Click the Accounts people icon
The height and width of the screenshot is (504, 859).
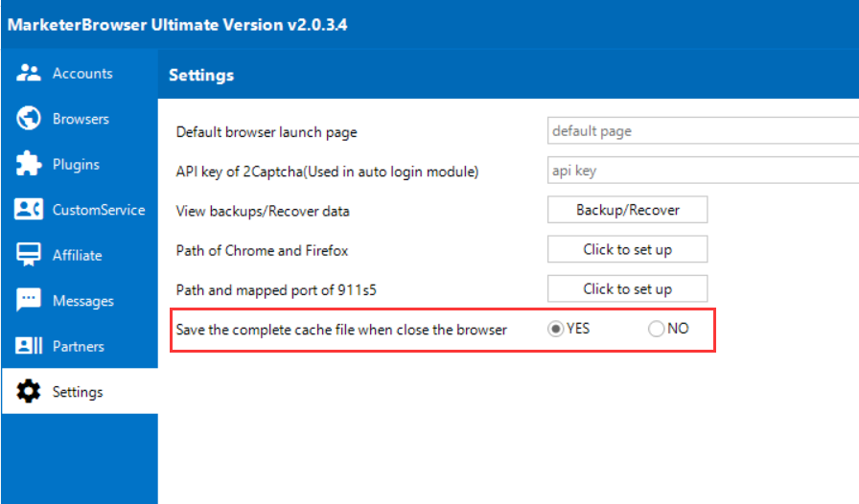pos(29,74)
